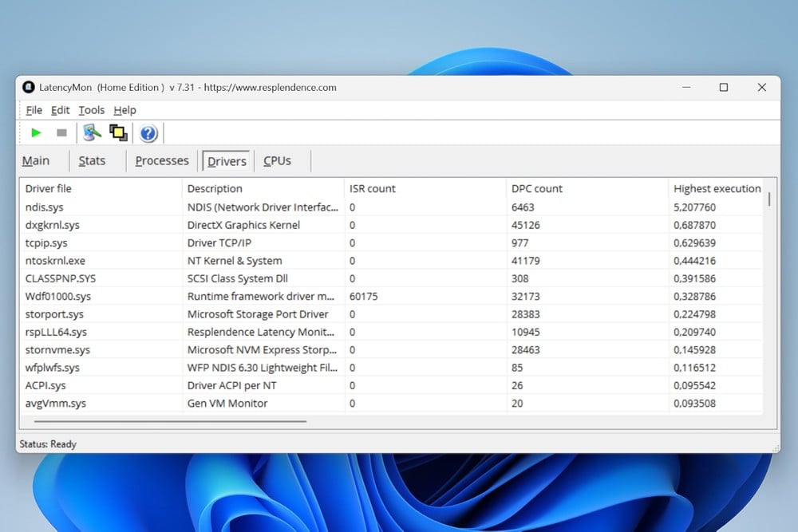Sort by Description column header
Viewport: 798px width, 532px height.
click(x=263, y=189)
